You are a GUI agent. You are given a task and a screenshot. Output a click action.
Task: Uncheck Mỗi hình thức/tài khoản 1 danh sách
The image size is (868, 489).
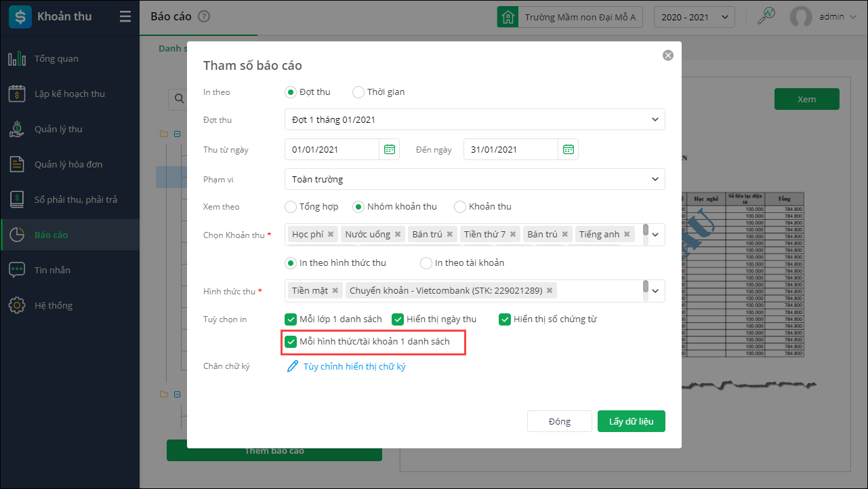point(291,342)
